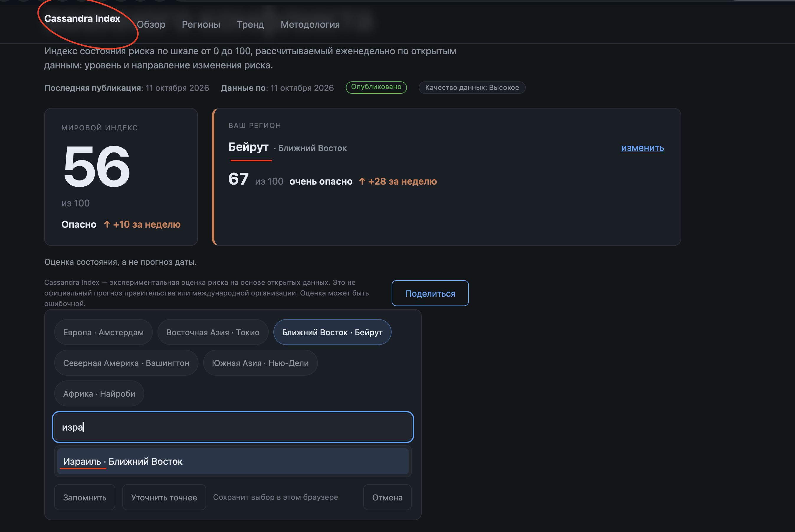Pick the Африка · Найроби chip

point(99,394)
